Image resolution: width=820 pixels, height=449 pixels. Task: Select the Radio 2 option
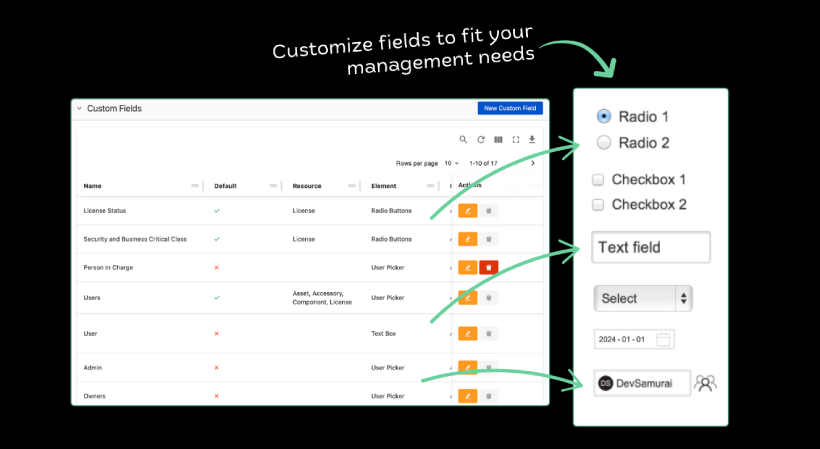point(604,143)
